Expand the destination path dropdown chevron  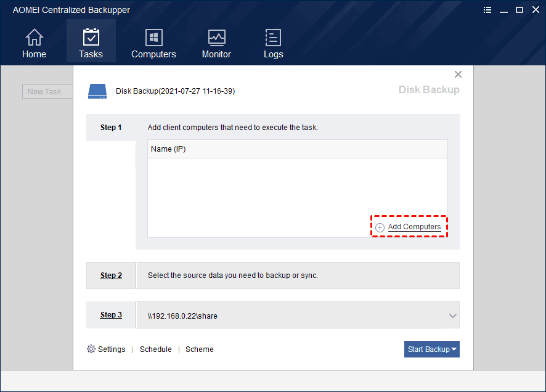coord(453,316)
